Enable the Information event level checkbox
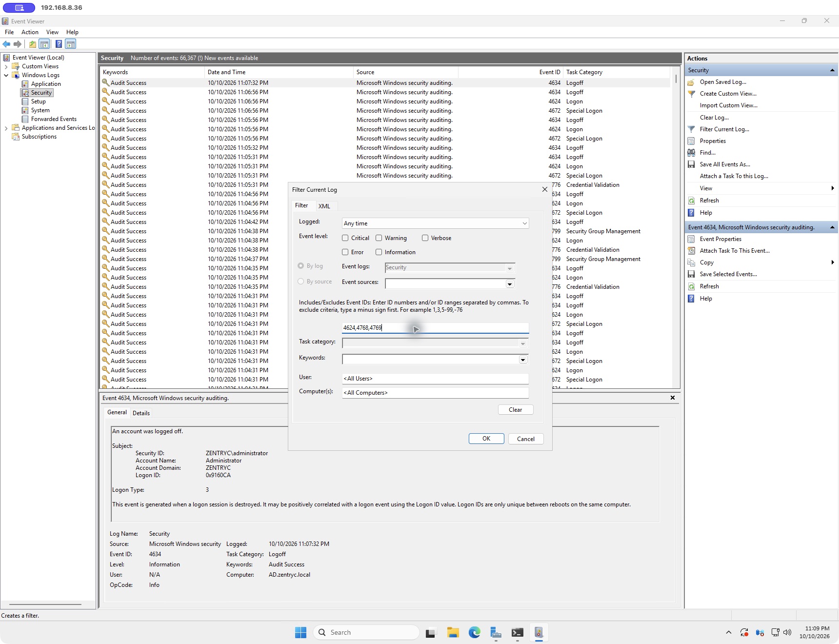This screenshot has height=644, width=839. coord(379,252)
